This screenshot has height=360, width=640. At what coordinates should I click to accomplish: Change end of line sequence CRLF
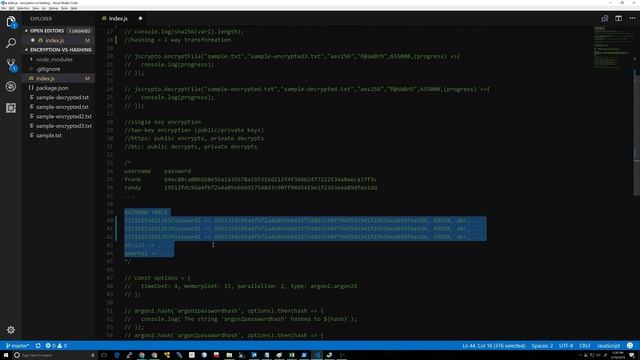[x=584, y=346]
